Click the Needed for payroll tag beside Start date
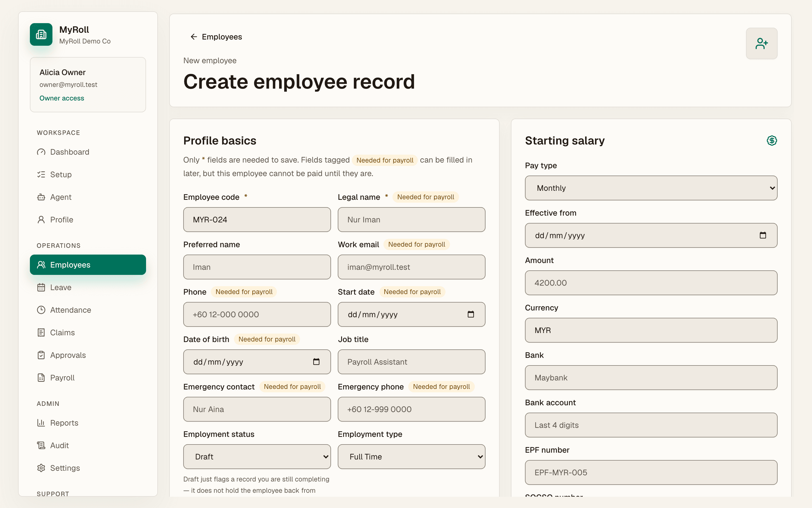Image resolution: width=812 pixels, height=508 pixels. click(x=412, y=292)
